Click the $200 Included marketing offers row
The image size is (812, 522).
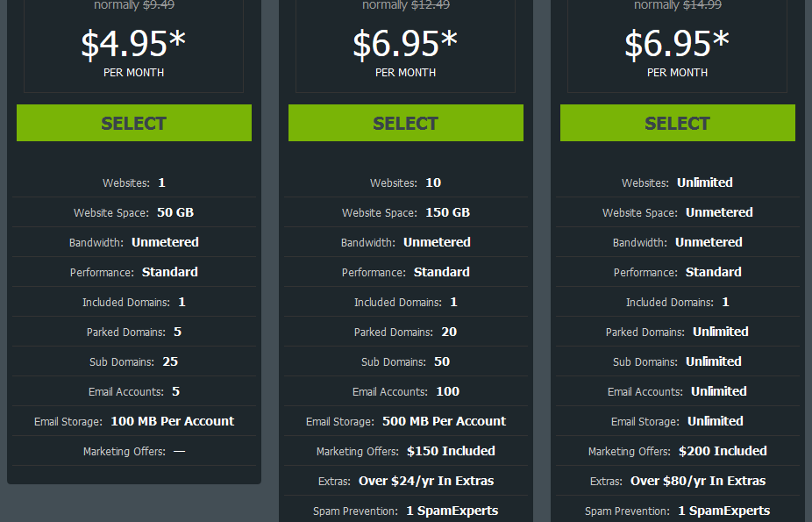point(678,451)
